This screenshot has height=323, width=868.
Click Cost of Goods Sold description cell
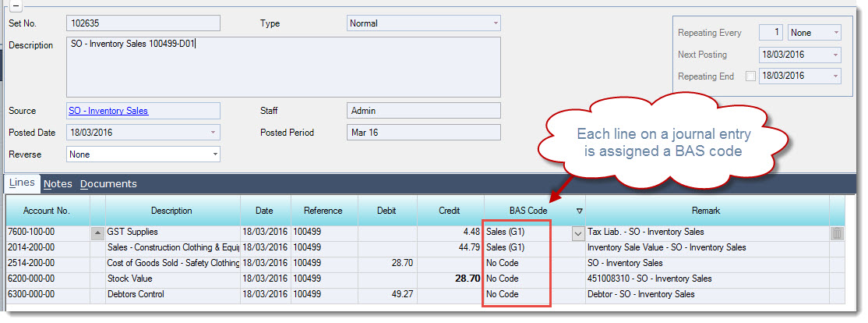pos(173,263)
